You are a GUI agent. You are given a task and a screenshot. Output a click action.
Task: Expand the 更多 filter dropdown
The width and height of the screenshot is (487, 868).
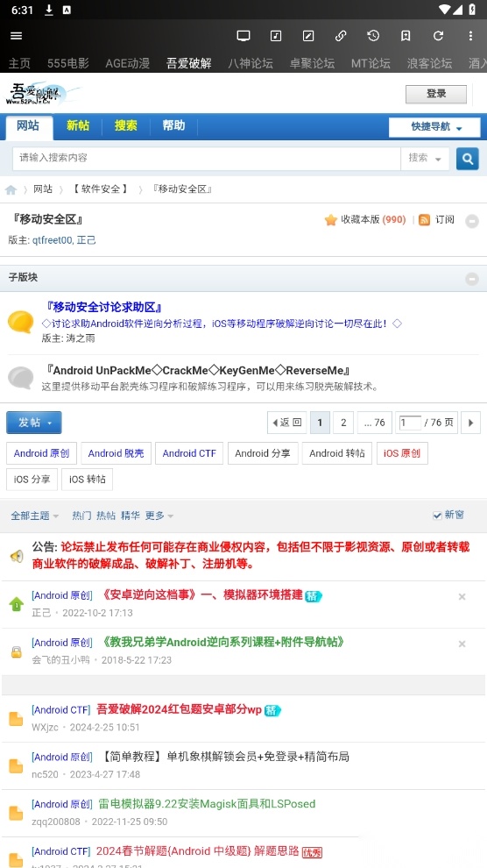coord(159,516)
